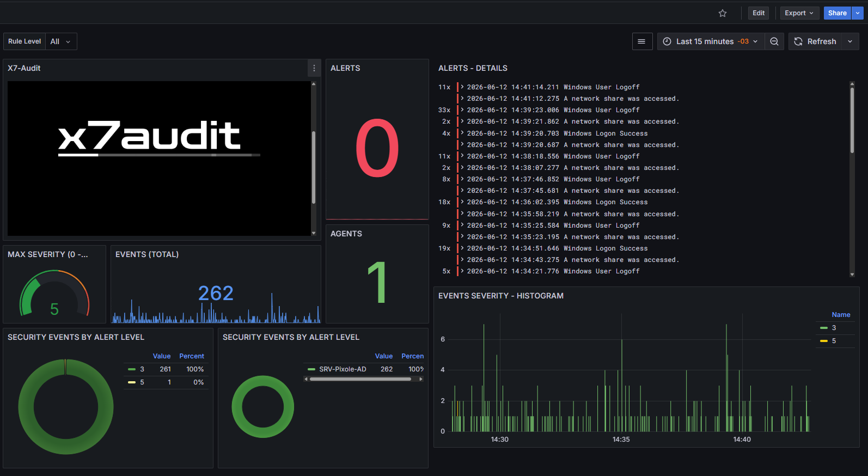The height and width of the screenshot is (476, 868).
Task: Open the Rule Level All dropdown
Action: [x=60, y=41]
